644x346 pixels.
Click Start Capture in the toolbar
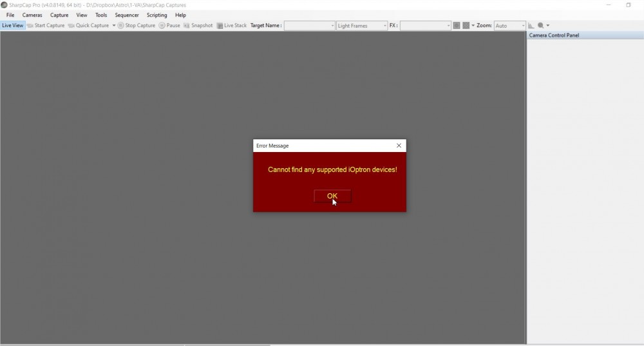(46, 26)
